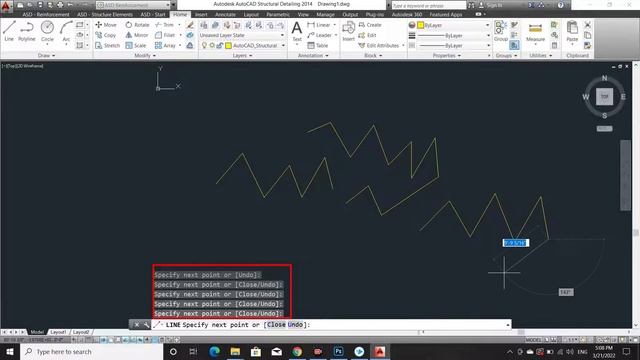Activate the Mirror command

coord(137,35)
